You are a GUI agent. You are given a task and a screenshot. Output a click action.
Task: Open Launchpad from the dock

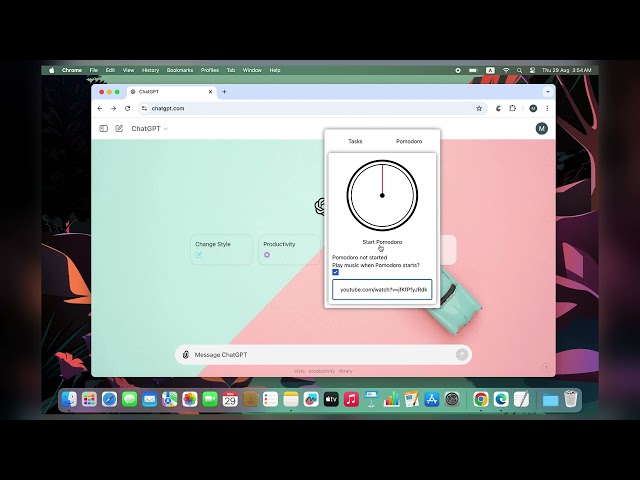point(89,399)
